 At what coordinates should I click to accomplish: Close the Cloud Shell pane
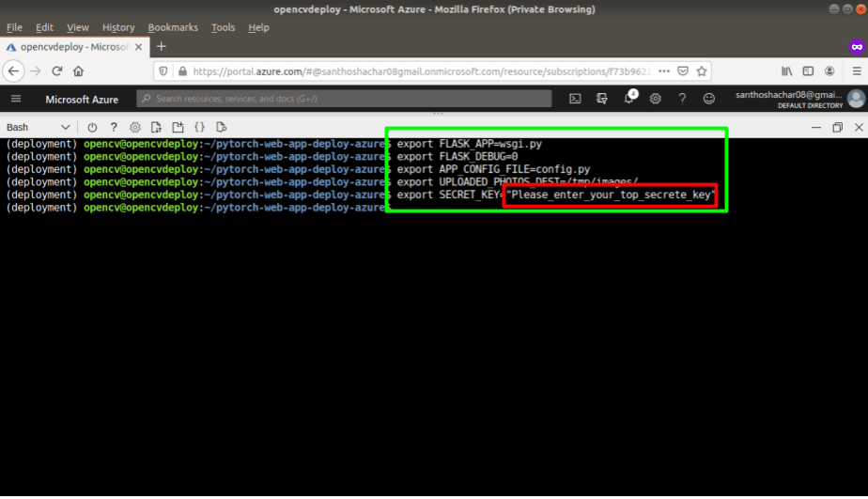859,128
